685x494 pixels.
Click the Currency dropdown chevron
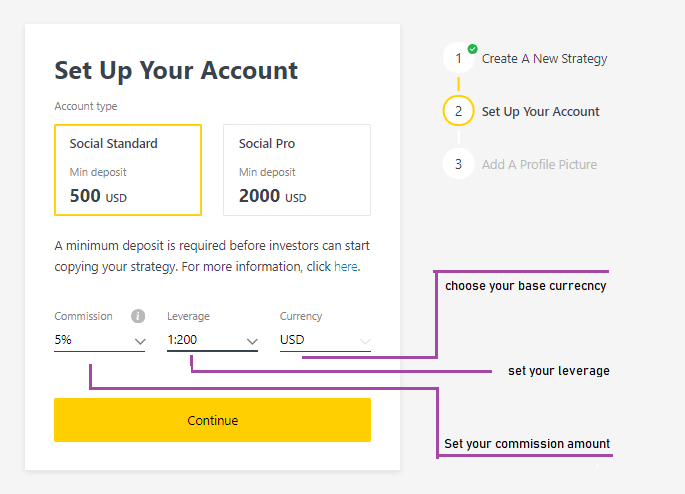point(364,341)
